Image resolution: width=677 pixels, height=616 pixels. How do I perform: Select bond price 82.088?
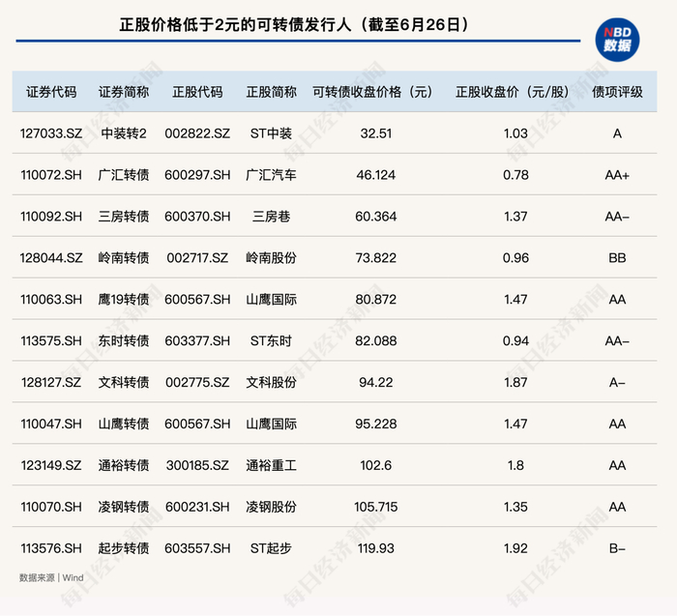pos(376,340)
